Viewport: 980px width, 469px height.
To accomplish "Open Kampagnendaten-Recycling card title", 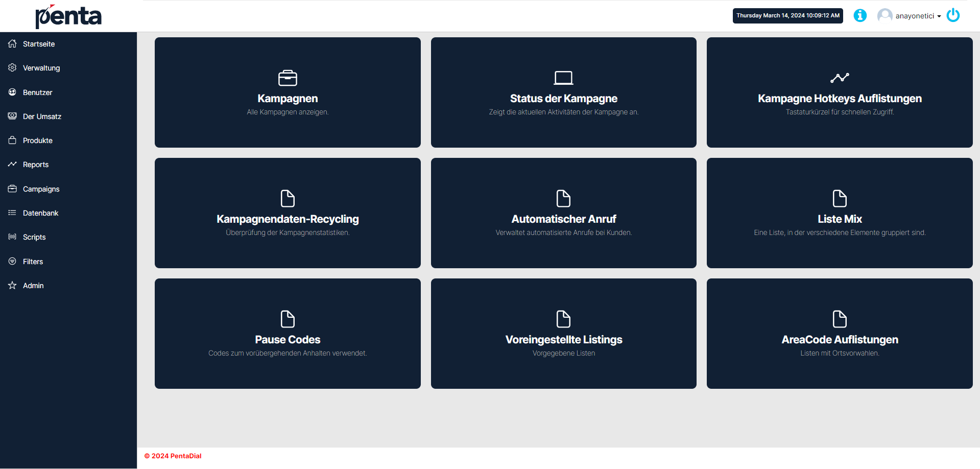I will coord(288,219).
